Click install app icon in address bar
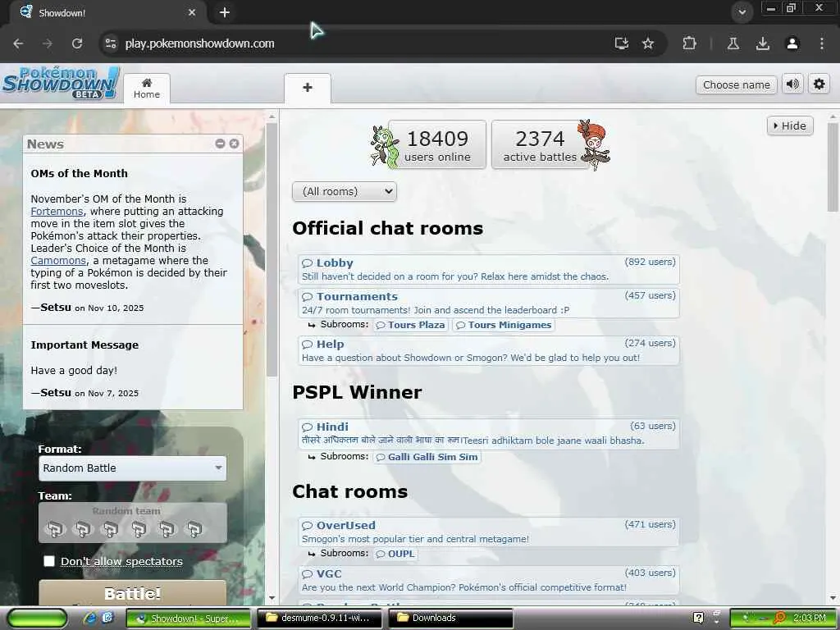This screenshot has height=630, width=840. 622,43
